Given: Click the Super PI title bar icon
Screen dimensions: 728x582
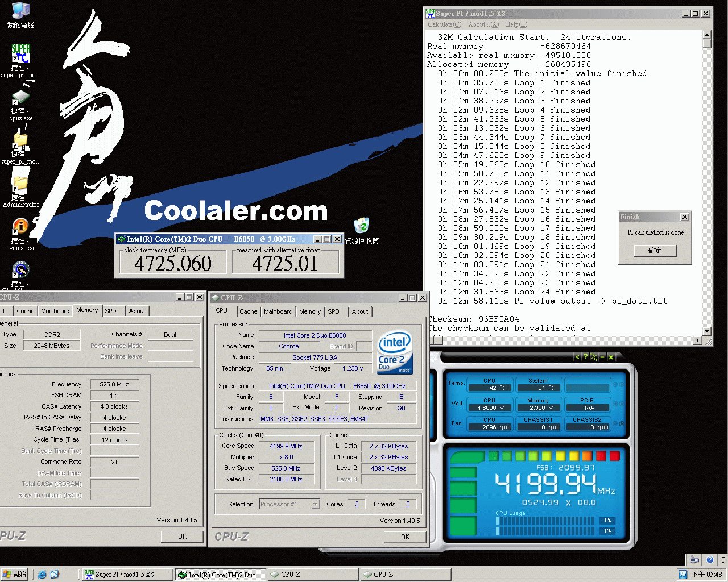Looking at the screenshot, I should coord(431,13).
